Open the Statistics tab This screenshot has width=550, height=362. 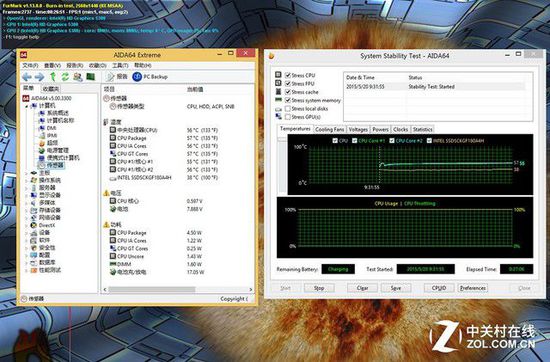(x=423, y=129)
